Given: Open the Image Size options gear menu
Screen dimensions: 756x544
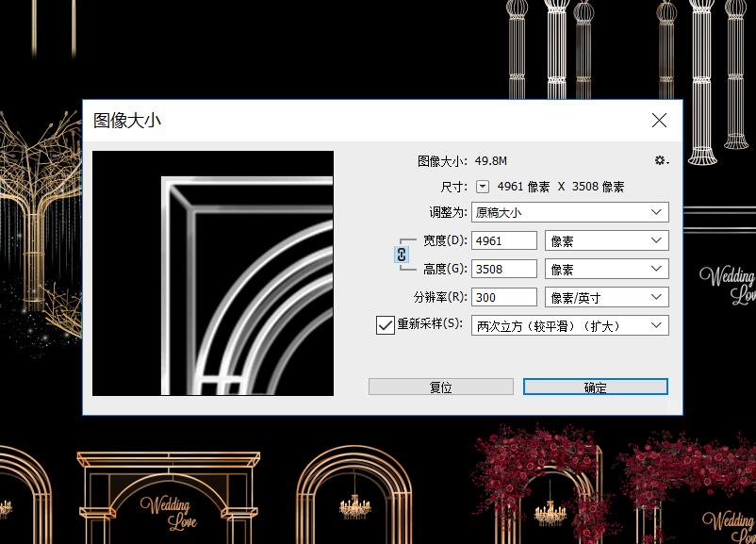Looking at the screenshot, I should click(x=660, y=160).
